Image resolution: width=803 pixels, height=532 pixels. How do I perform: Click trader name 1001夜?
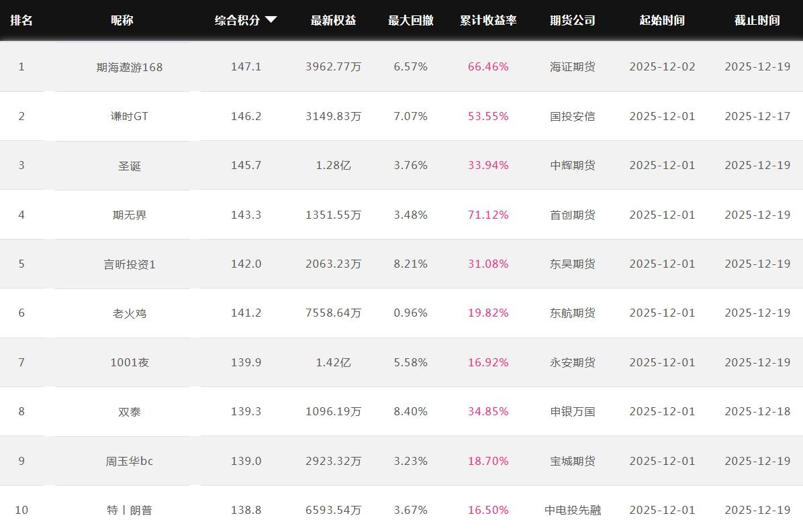pyautogui.click(x=130, y=362)
